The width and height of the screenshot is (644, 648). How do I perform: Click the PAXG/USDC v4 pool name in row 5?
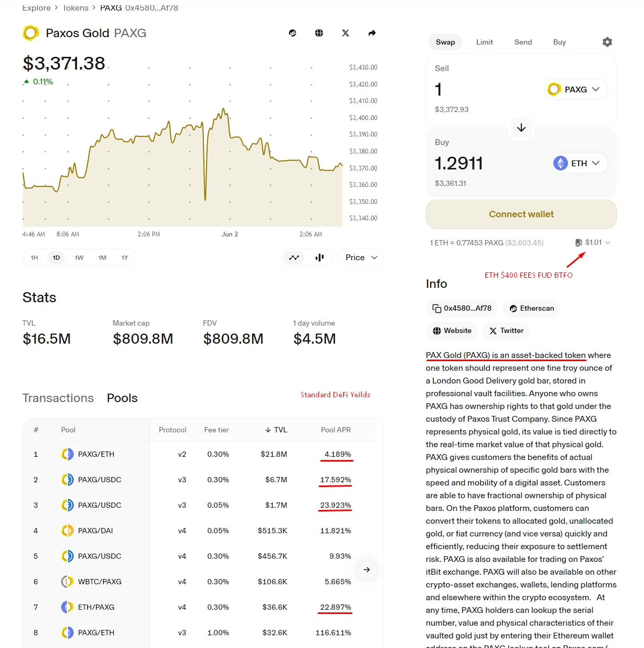(x=100, y=556)
